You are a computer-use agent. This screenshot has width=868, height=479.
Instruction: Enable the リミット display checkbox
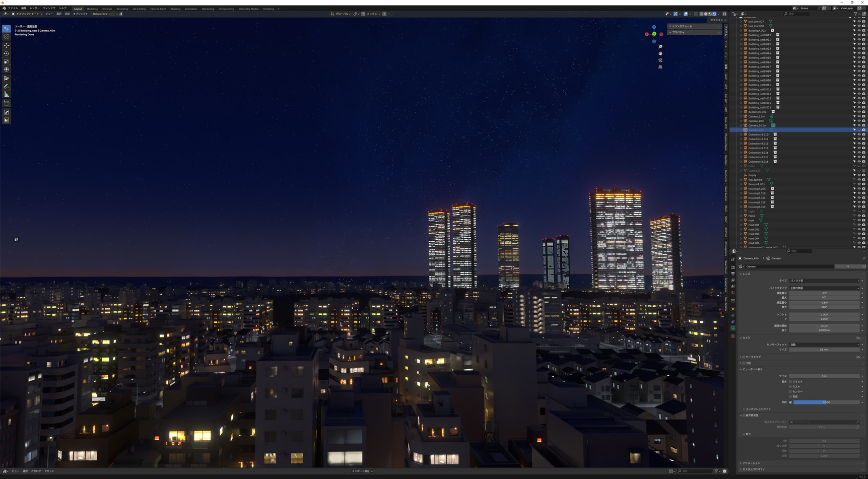pyautogui.click(x=790, y=382)
